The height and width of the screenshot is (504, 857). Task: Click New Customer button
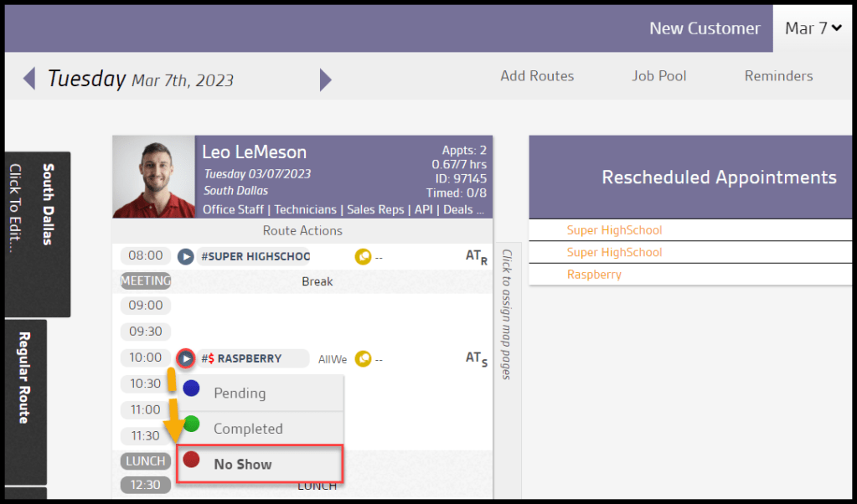pos(705,28)
